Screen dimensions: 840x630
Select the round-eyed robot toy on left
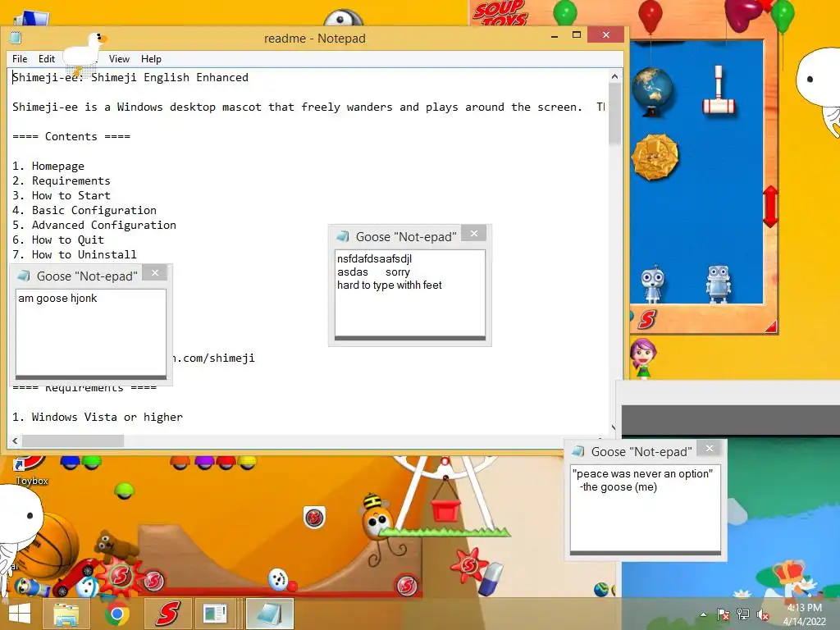tap(652, 283)
